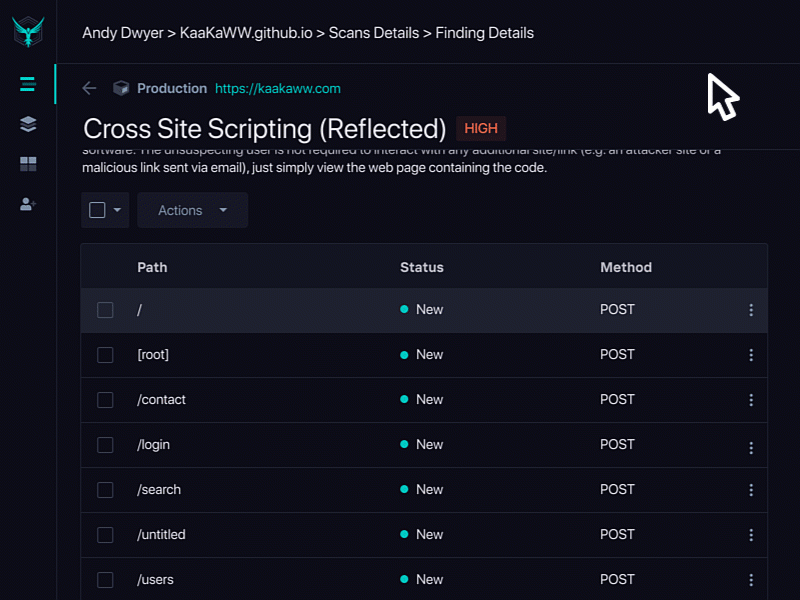
Task: Open the kebab menu on the /login row
Action: 751,445
